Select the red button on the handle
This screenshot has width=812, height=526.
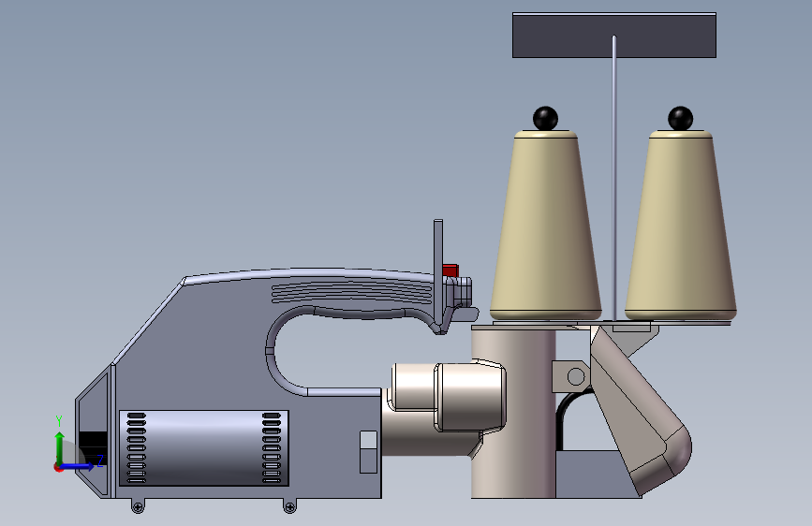(450, 270)
